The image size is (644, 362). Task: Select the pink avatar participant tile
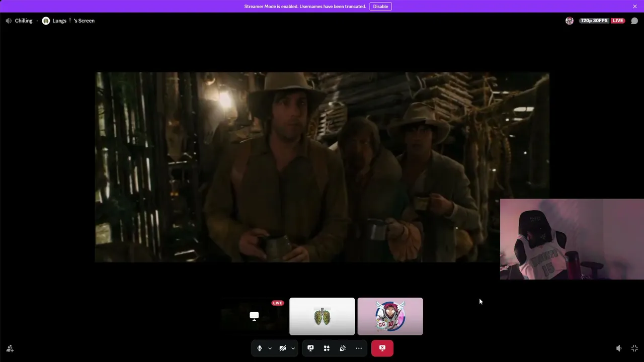tap(390, 316)
